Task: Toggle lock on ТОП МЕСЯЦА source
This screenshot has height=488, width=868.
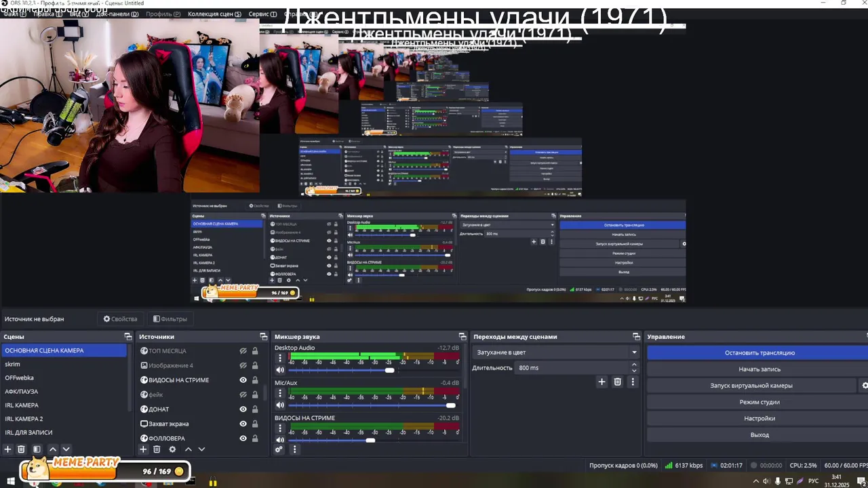Action: click(x=255, y=351)
